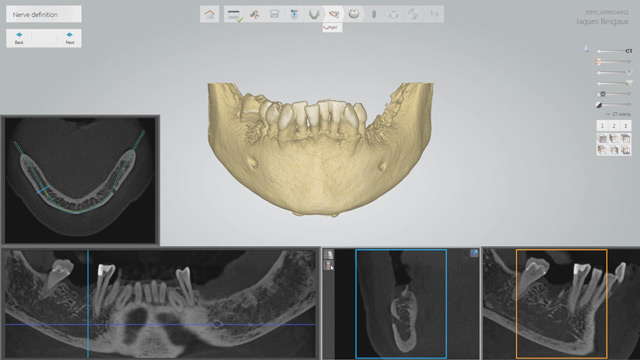Adjust the CT opacity slider
Screen dimensions: 640x360
pyautogui.click(x=611, y=51)
